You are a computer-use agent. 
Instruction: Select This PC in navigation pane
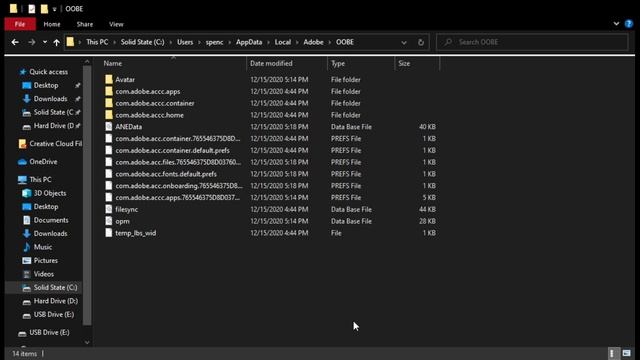[40, 180]
